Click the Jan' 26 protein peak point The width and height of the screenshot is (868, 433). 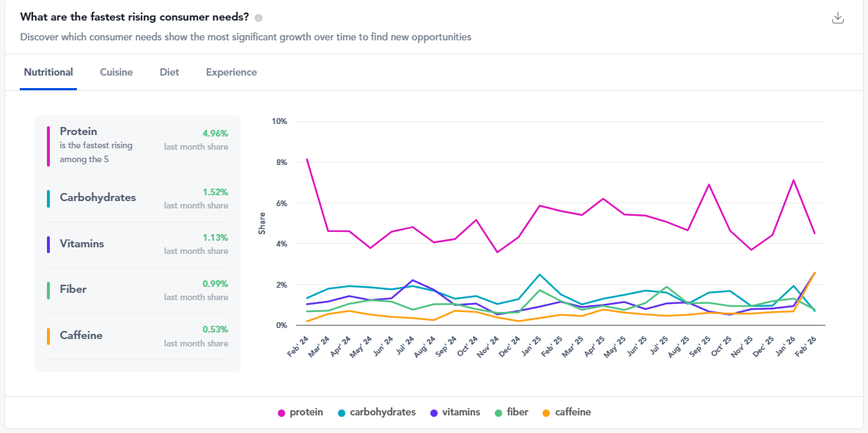click(793, 180)
